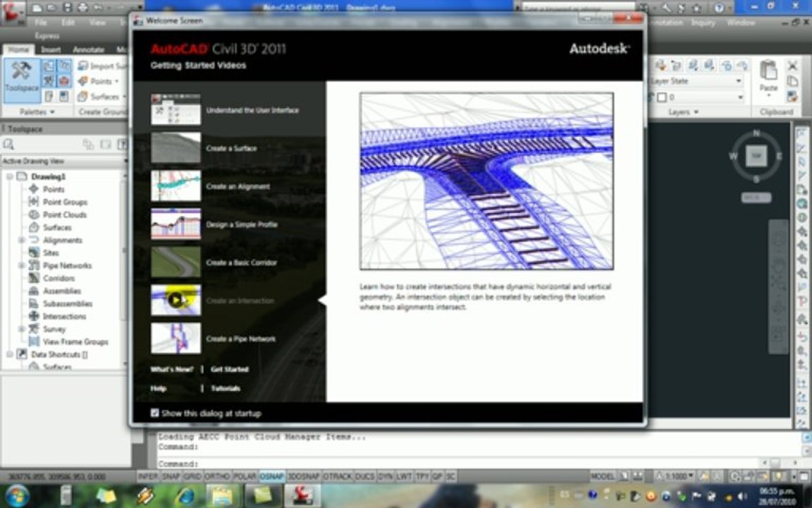Viewport: 812px width, 508px height.
Task: Toggle OTRACK in status bar
Action: (x=337, y=476)
